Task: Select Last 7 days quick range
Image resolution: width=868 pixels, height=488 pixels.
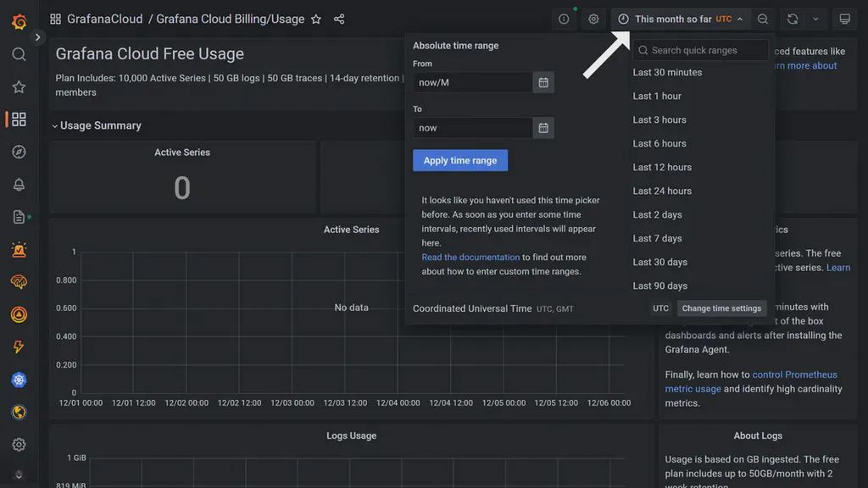Action: click(656, 238)
